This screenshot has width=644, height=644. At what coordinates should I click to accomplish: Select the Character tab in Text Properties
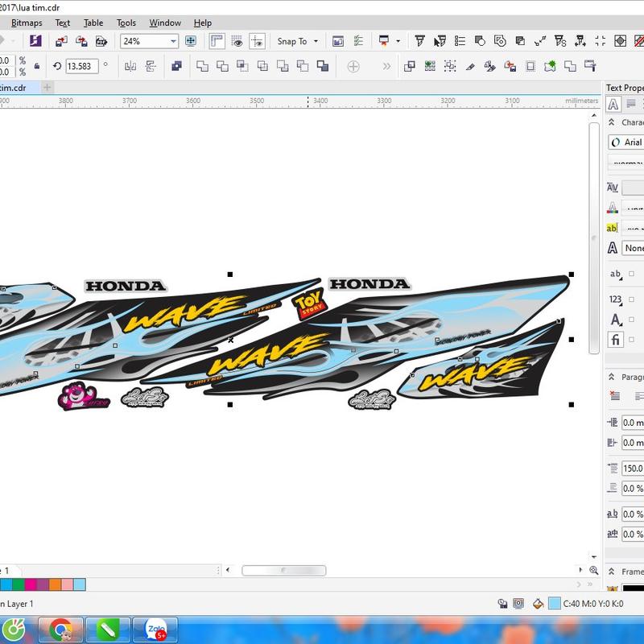(x=613, y=105)
